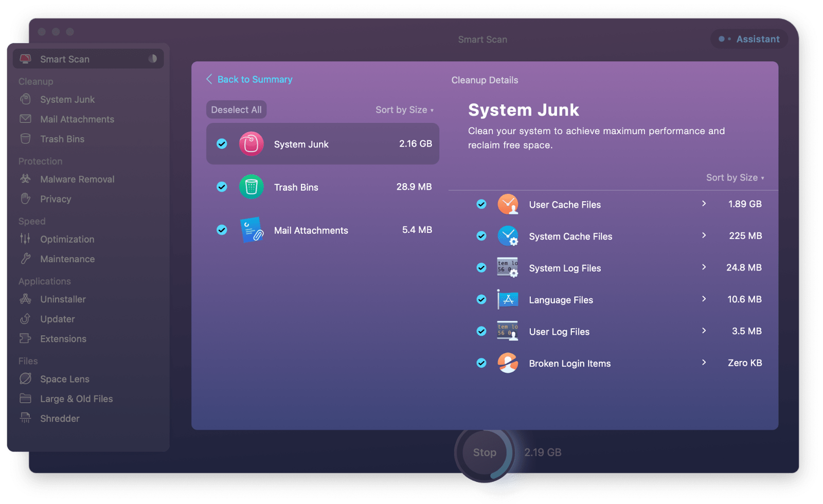Uncheck the Trash Bins checkbox
Screen dimensions: 823x504
(222, 187)
